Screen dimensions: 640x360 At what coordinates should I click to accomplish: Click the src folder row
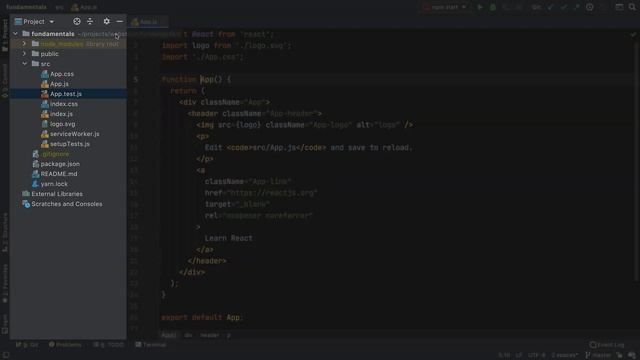pyautogui.click(x=68, y=64)
